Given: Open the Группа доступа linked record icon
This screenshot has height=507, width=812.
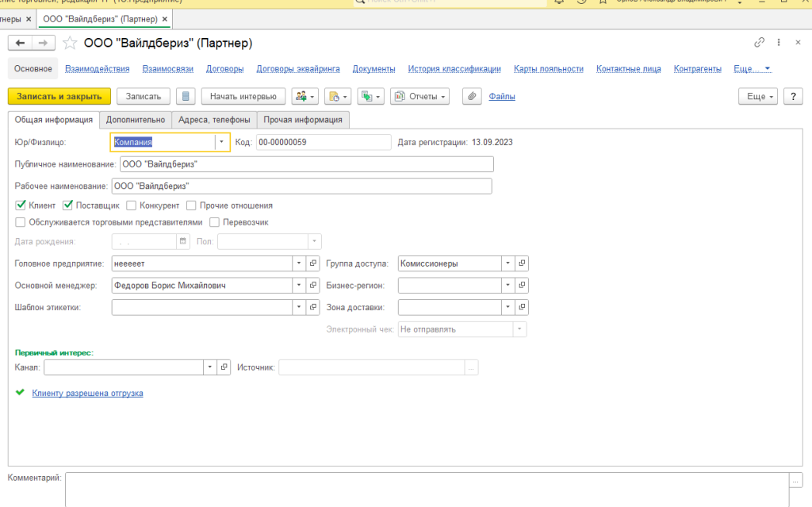Looking at the screenshot, I should coord(522,263).
